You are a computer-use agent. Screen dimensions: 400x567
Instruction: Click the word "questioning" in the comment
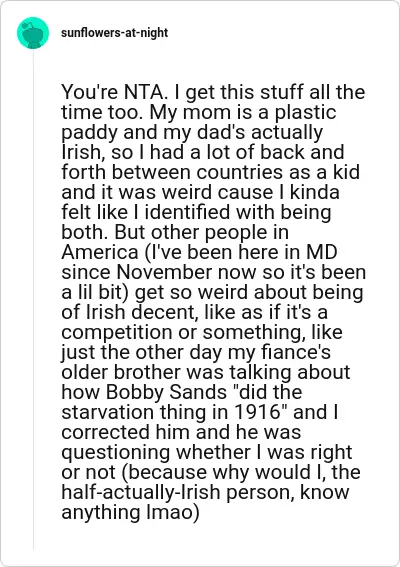pos(115,453)
